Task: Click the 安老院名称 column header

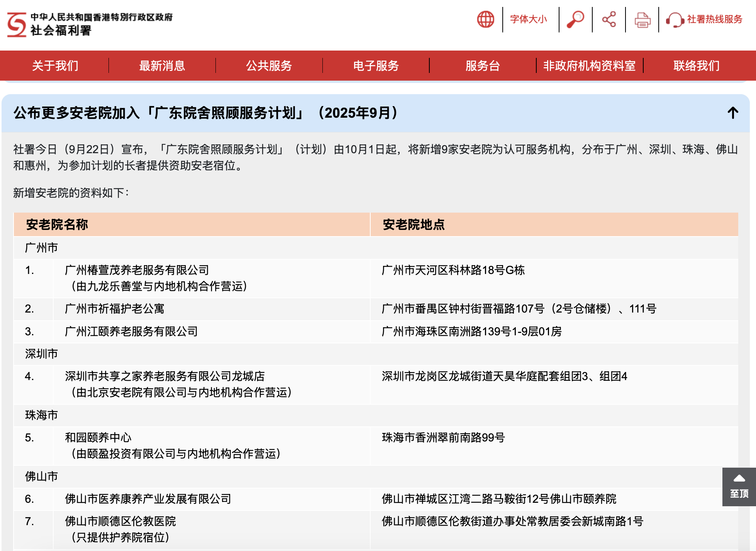Action: tap(57, 225)
